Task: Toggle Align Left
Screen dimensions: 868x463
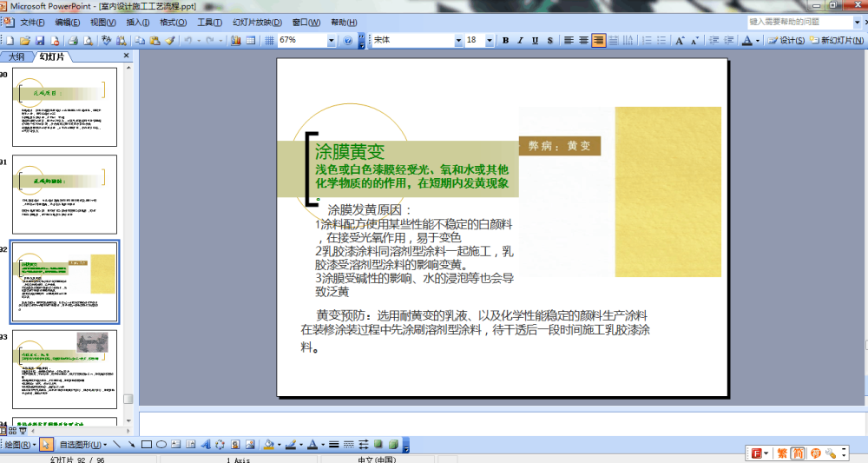Action: [x=569, y=41]
